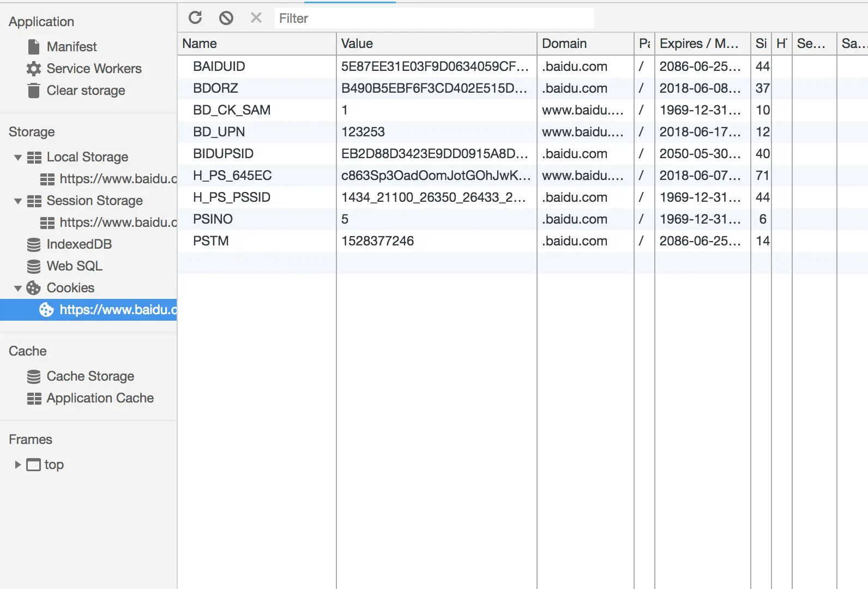Select the BIDUPSID cookie row
The image size is (868, 589).
click(x=523, y=154)
